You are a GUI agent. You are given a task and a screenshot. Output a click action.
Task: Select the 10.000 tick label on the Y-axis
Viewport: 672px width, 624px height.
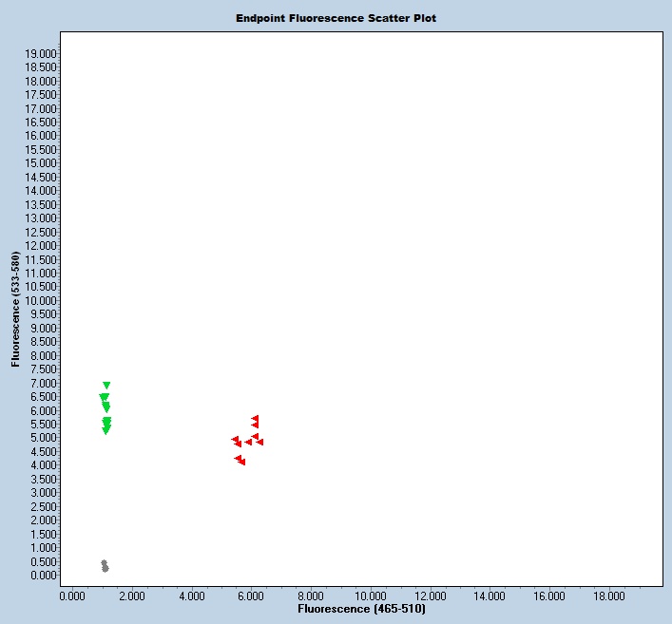(41, 300)
